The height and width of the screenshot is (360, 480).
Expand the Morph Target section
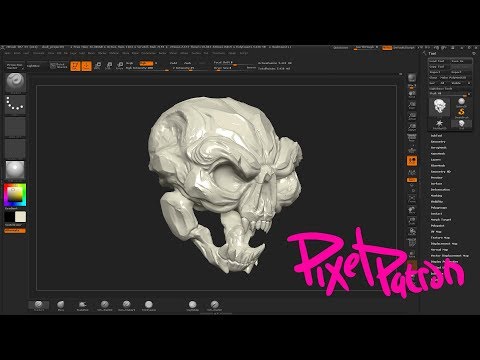pyautogui.click(x=441, y=220)
